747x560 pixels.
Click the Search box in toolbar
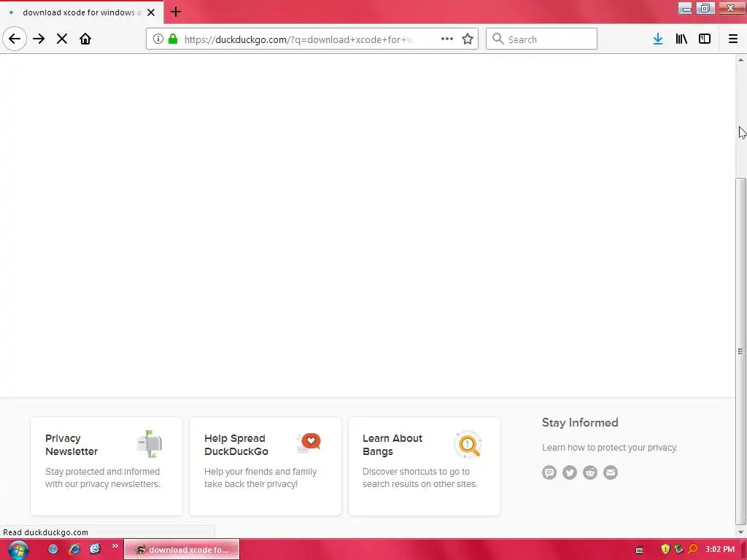coord(541,39)
